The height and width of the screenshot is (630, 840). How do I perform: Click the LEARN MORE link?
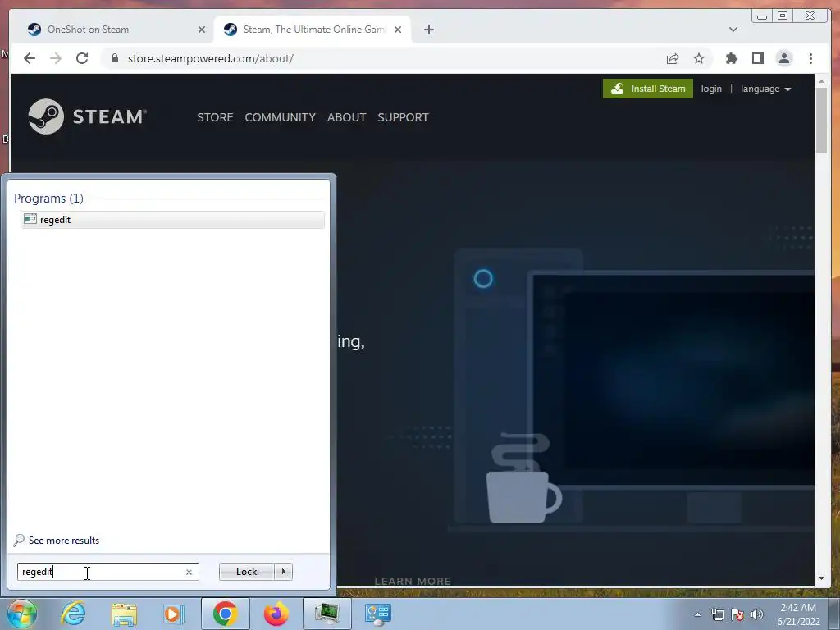point(413,581)
